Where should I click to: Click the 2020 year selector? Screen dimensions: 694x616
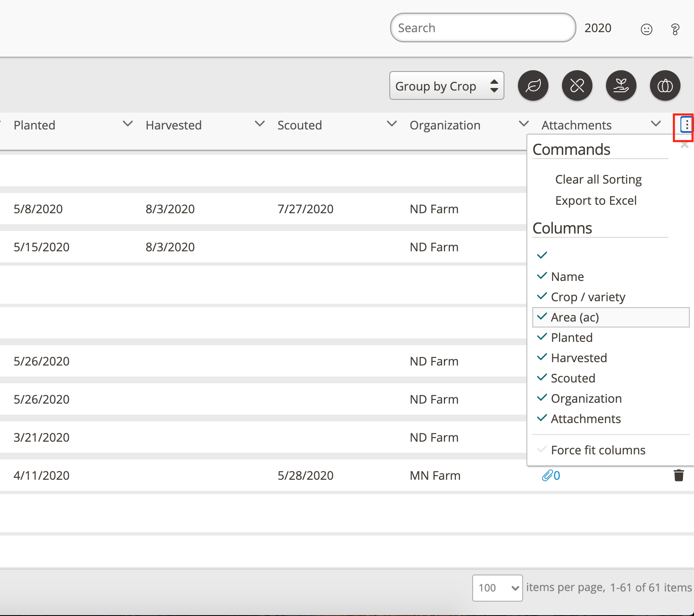click(x=598, y=28)
